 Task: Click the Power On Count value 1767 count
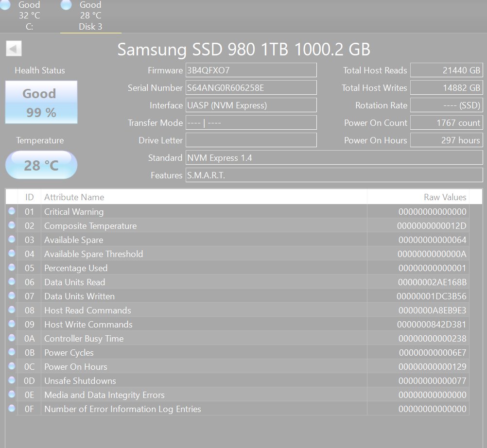pos(446,122)
